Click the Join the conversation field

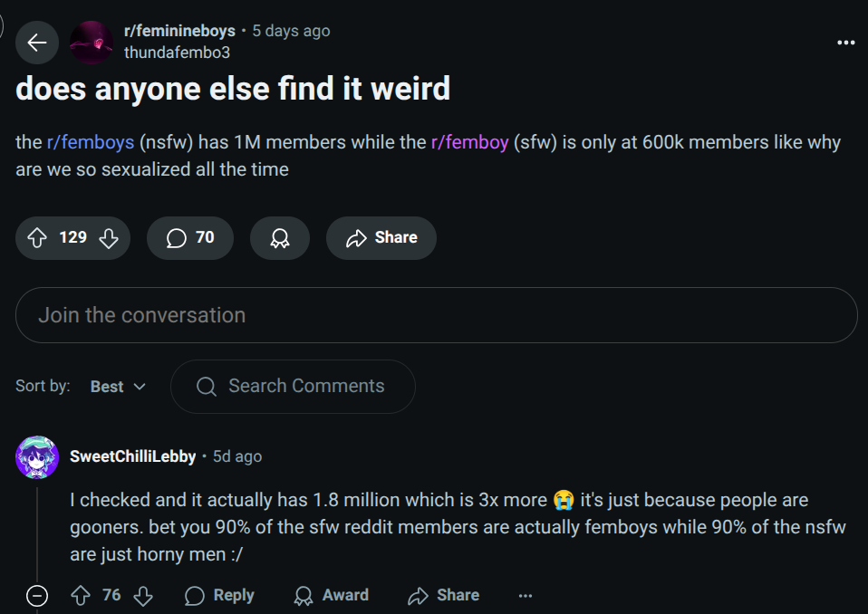[436, 315]
